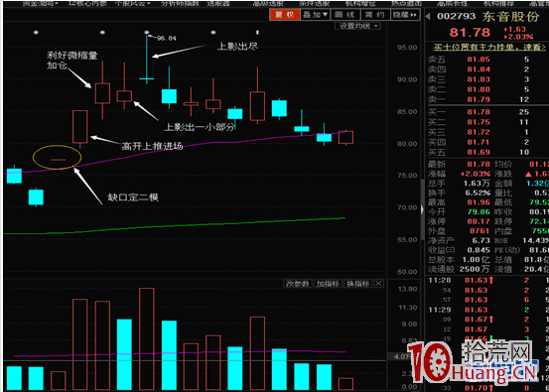
Task: Click the 今开 value 79.86
Action: pos(479,212)
